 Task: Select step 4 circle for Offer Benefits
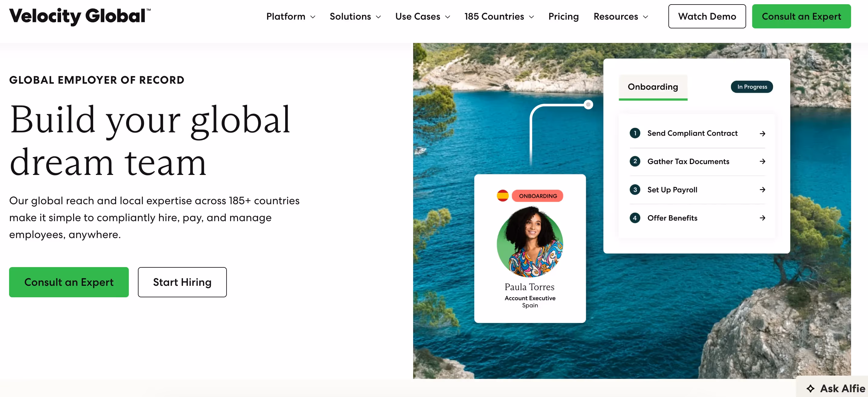coord(635,218)
